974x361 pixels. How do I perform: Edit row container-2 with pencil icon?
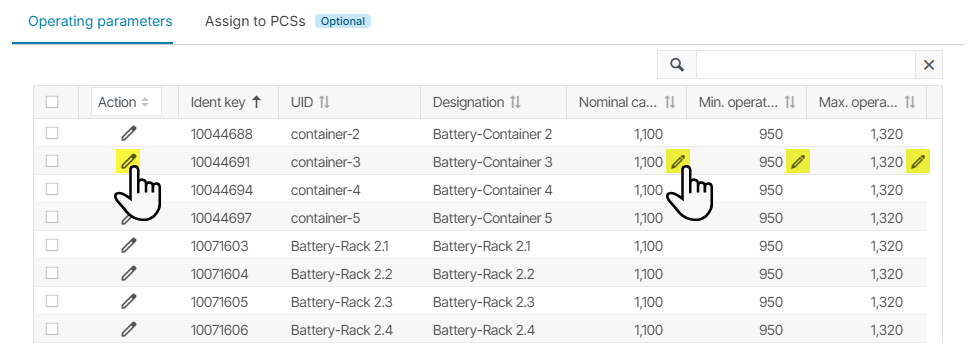[129, 133]
